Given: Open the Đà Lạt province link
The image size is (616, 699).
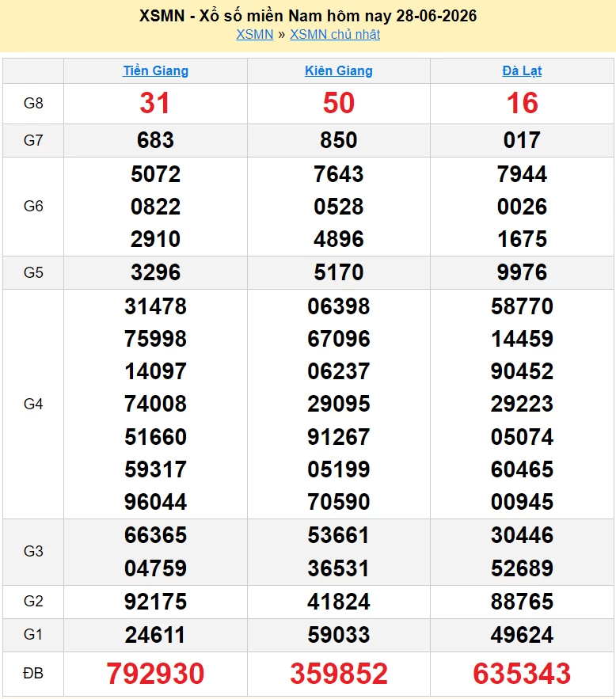Looking at the screenshot, I should coord(522,70).
